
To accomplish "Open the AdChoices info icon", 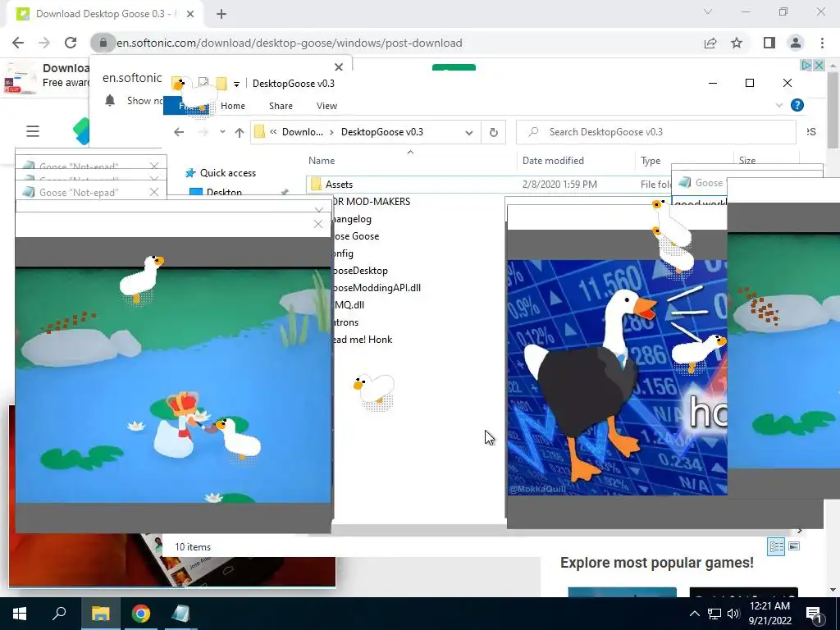I will (806, 65).
